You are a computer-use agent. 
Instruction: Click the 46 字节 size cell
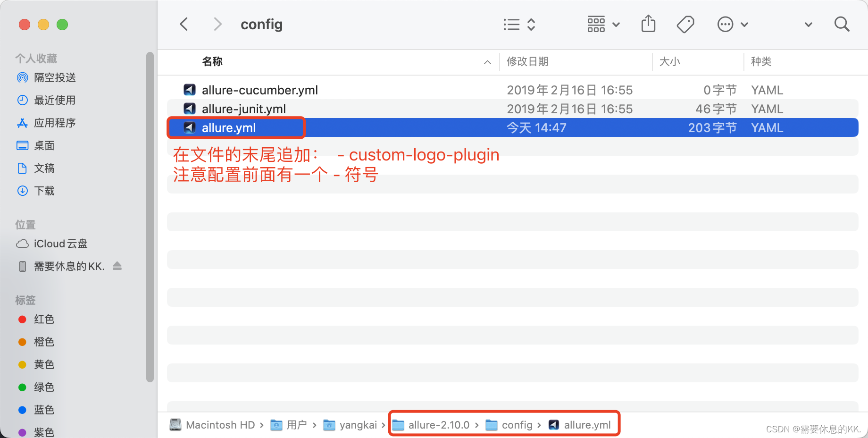(716, 109)
